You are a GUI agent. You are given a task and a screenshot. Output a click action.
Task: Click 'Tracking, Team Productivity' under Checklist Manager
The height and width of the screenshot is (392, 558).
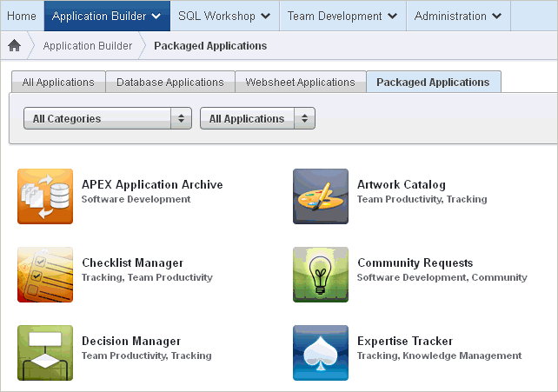147,277
